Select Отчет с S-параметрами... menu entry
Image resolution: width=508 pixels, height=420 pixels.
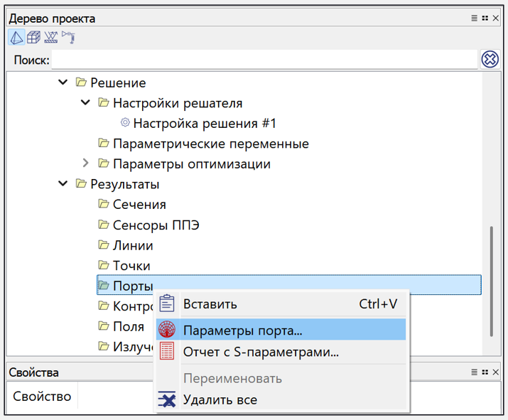(x=260, y=351)
